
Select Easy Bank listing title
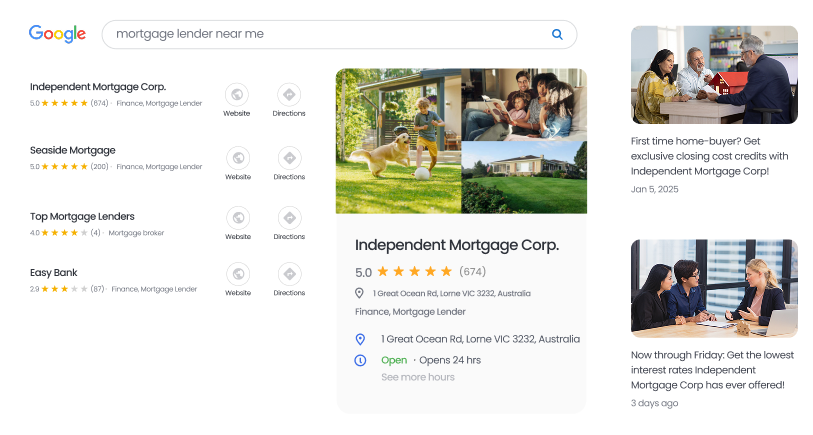point(53,272)
